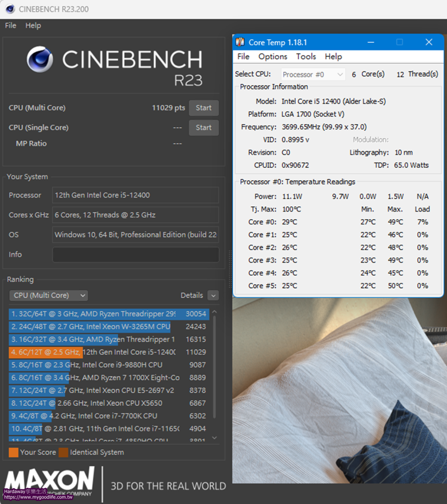Open Cinebench File menu
Image resolution: width=447 pixels, height=504 pixels.
tap(11, 26)
